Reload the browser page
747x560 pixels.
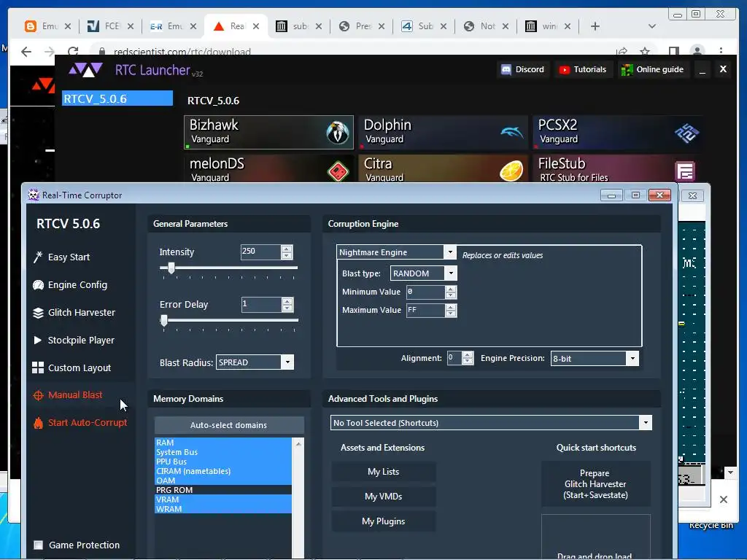pyautogui.click(x=73, y=52)
